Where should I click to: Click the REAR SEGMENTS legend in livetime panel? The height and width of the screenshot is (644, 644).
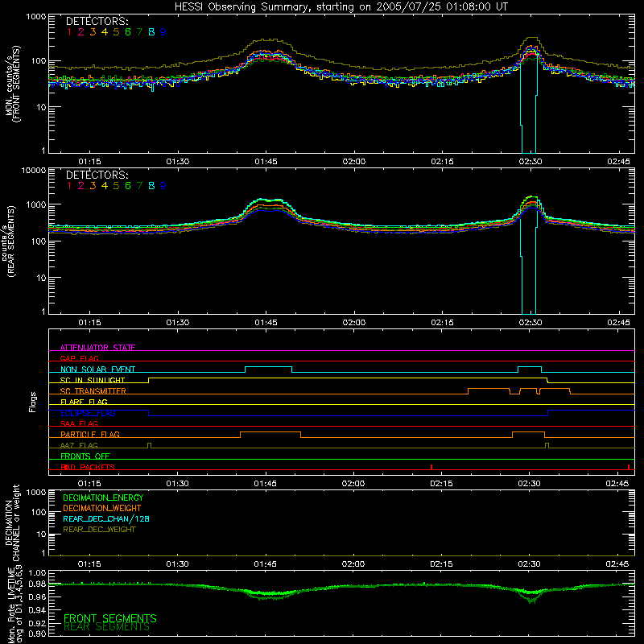coord(107,627)
